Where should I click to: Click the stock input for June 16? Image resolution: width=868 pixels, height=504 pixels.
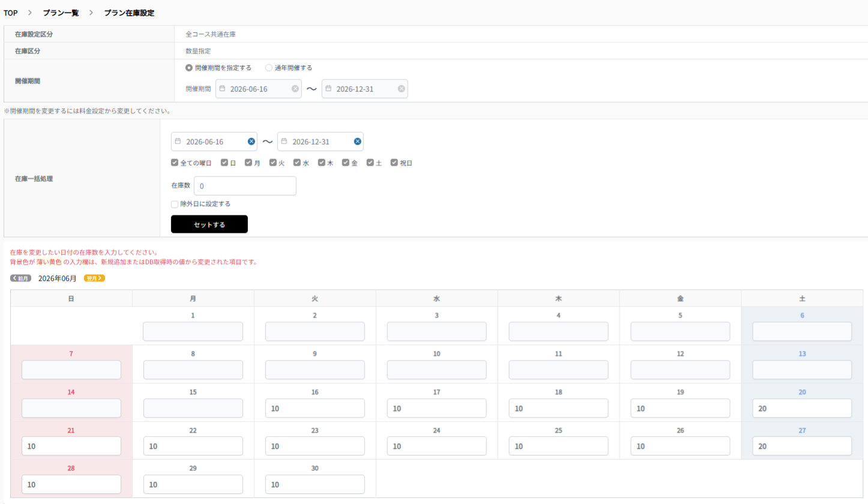[315, 408]
